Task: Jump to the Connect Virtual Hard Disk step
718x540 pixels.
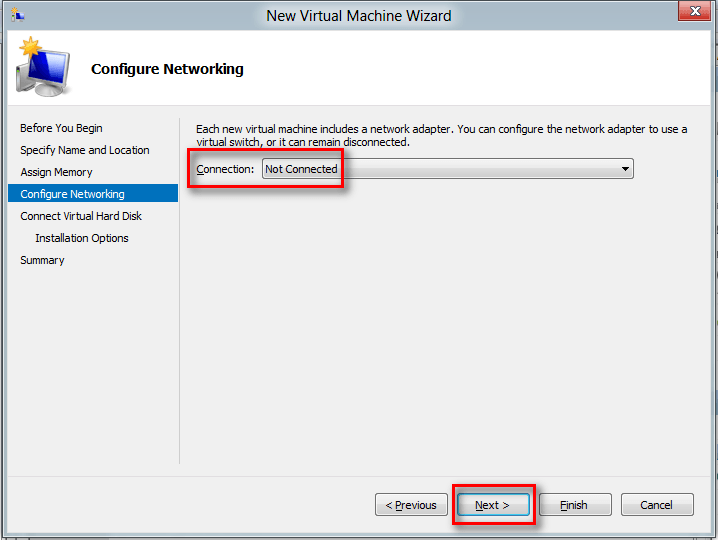Action: (x=81, y=216)
